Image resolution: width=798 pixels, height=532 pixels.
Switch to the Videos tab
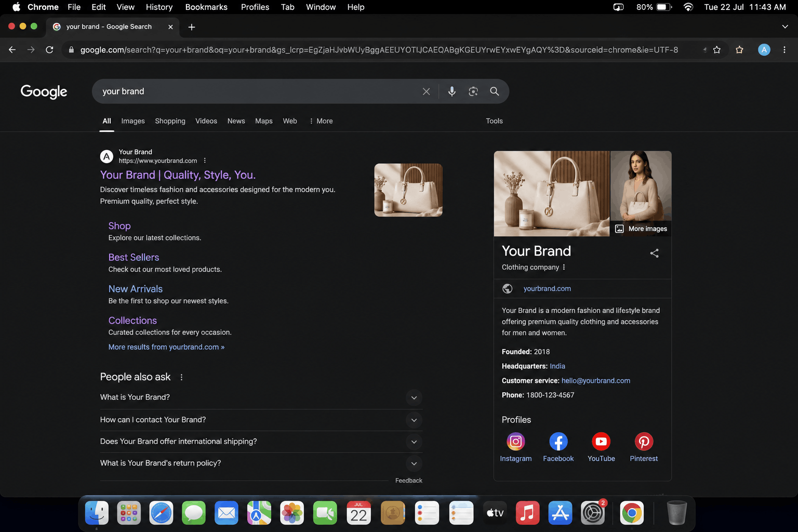(x=206, y=121)
